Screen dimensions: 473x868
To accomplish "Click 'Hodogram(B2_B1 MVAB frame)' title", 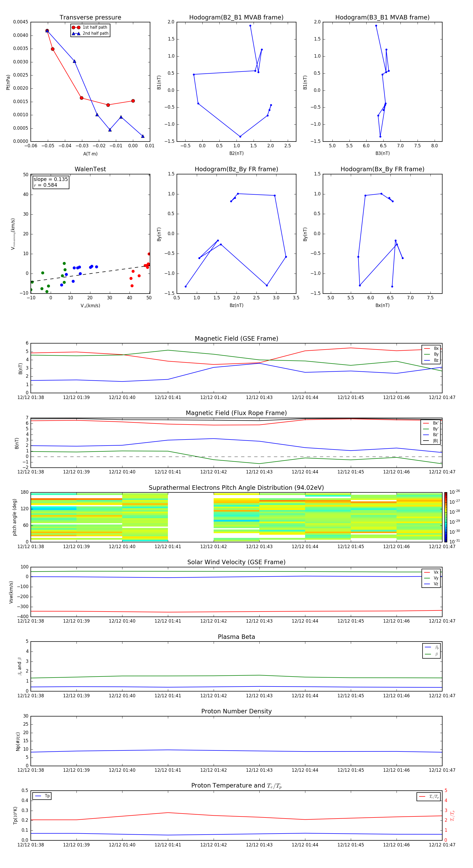I will pyautogui.click(x=236, y=18).
